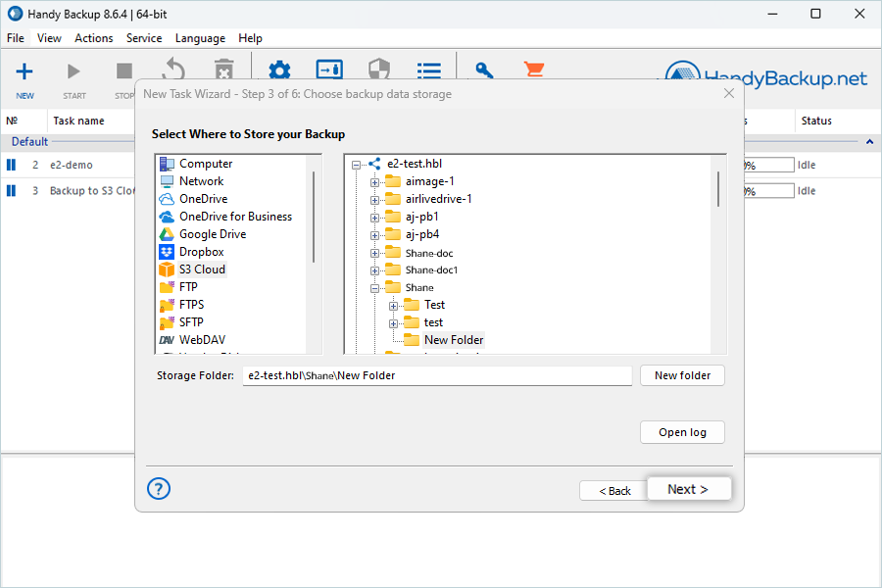The height and width of the screenshot is (588, 882).
Task: Open the View menu
Action: click(49, 38)
